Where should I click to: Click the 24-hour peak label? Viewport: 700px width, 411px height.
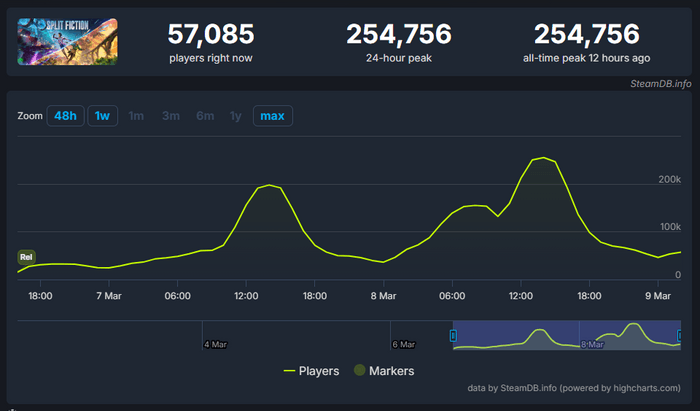pyautogui.click(x=399, y=58)
